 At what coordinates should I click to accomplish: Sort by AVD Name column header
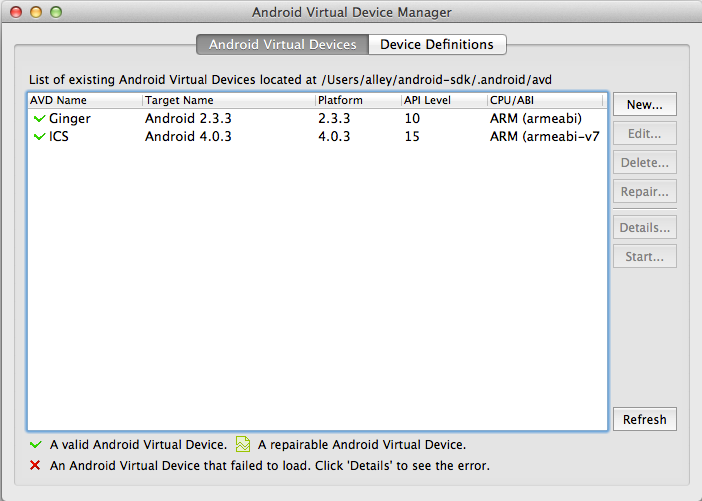coord(85,100)
